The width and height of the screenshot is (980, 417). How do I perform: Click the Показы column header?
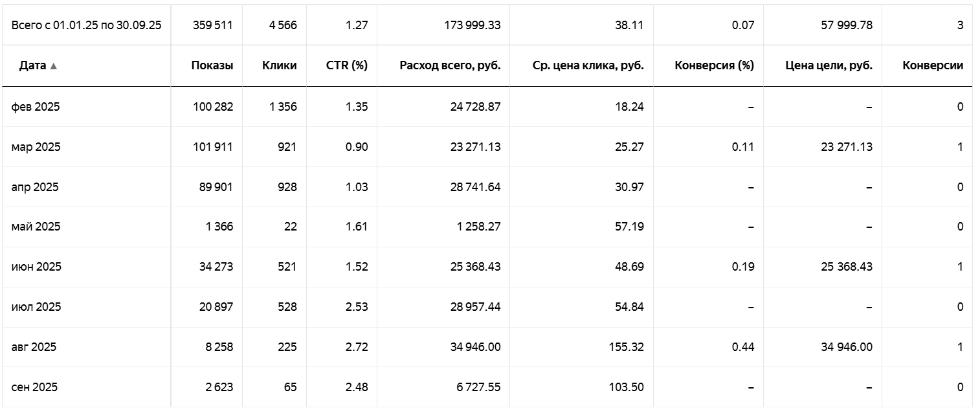212,65
